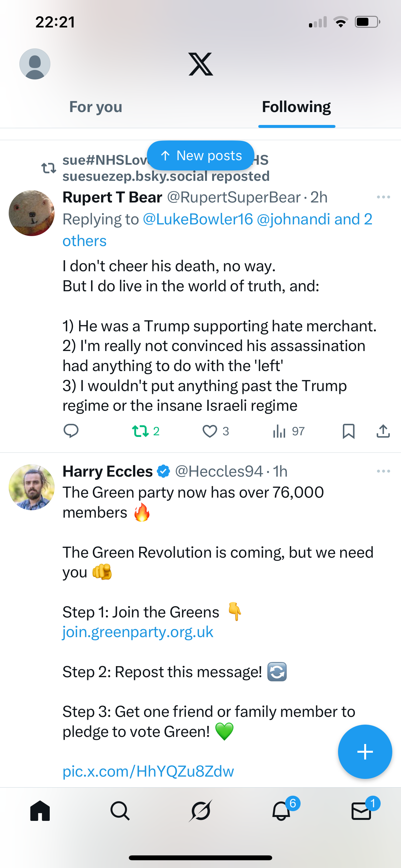Open Notifications bell icon
Viewport: 401px width, 868px height.
(x=281, y=811)
